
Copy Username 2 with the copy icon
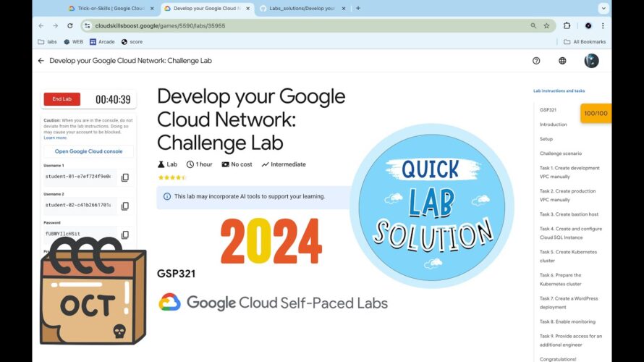[125, 206]
